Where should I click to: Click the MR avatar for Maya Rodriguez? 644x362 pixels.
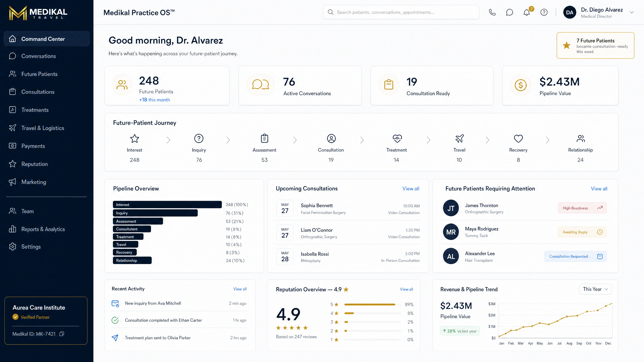[451, 232]
